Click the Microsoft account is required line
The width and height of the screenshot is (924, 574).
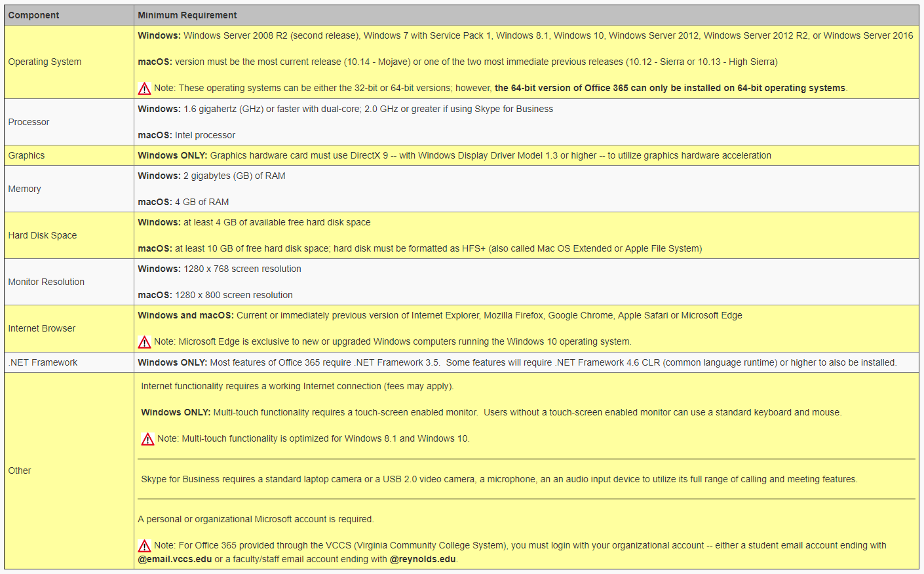point(256,519)
